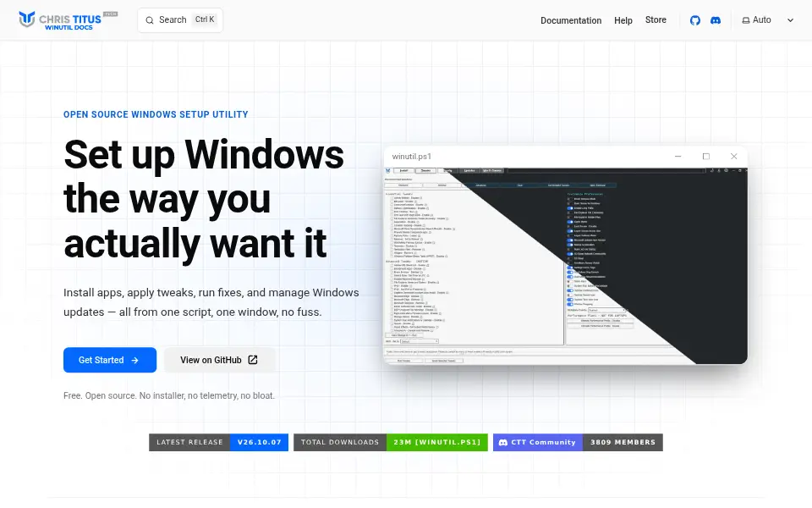812x508 pixels.
Task: Focus the Search box in the header
Action: pyautogui.click(x=180, y=20)
